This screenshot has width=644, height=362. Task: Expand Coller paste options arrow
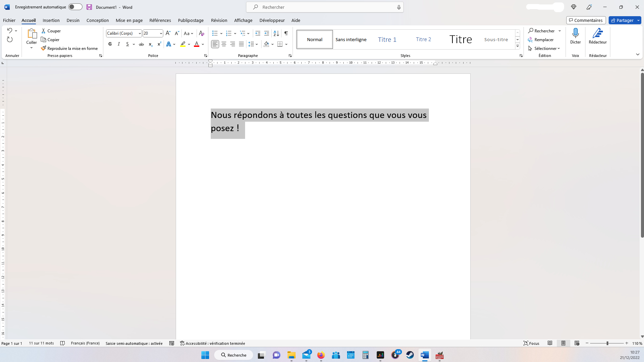32,48
